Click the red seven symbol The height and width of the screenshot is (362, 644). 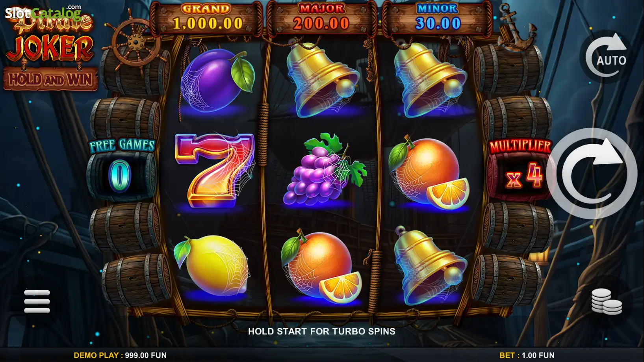point(215,170)
